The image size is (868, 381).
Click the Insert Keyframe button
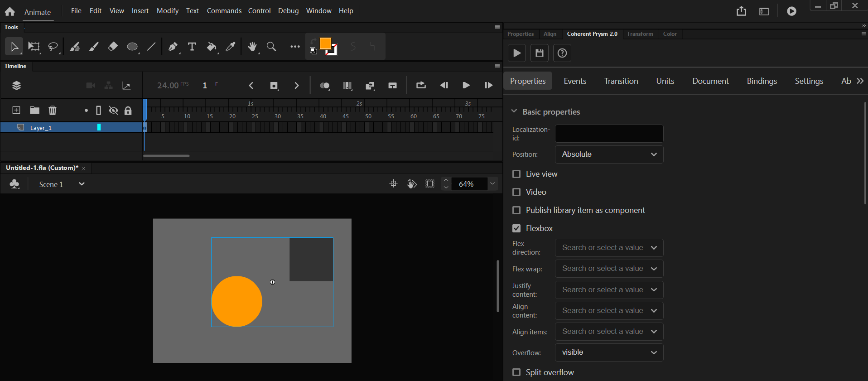point(274,86)
